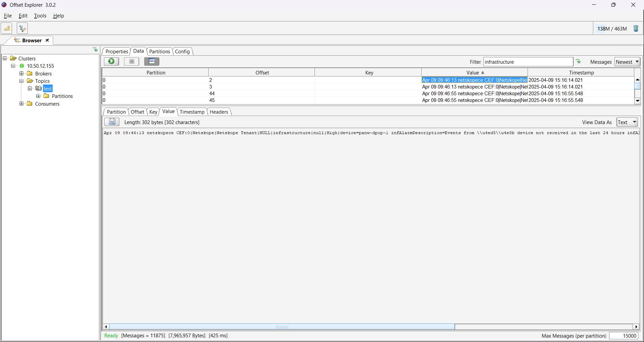Click the garbage collect trash icon
The height and width of the screenshot is (342, 644).
click(x=636, y=28)
